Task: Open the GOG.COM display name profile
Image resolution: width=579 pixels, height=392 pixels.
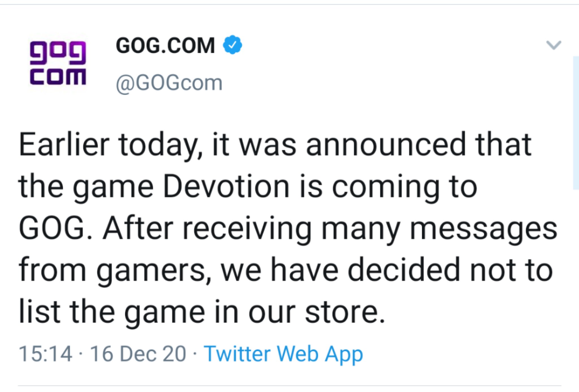Action: 165,45
